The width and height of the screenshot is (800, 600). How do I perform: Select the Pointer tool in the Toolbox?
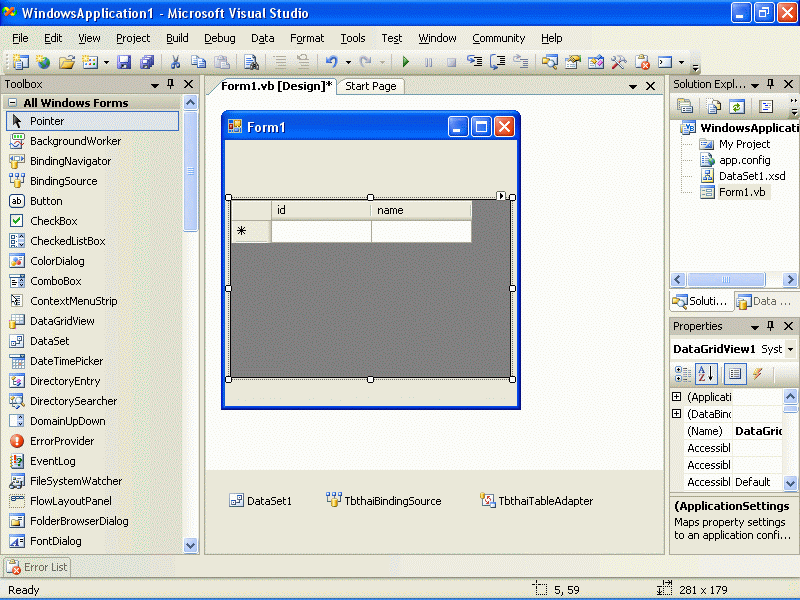(92, 121)
